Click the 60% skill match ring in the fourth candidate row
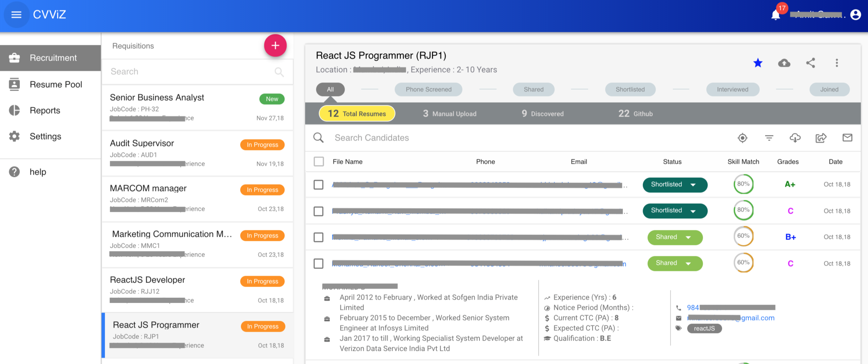This screenshot has height=364, width=868. (x=743, y=262)
